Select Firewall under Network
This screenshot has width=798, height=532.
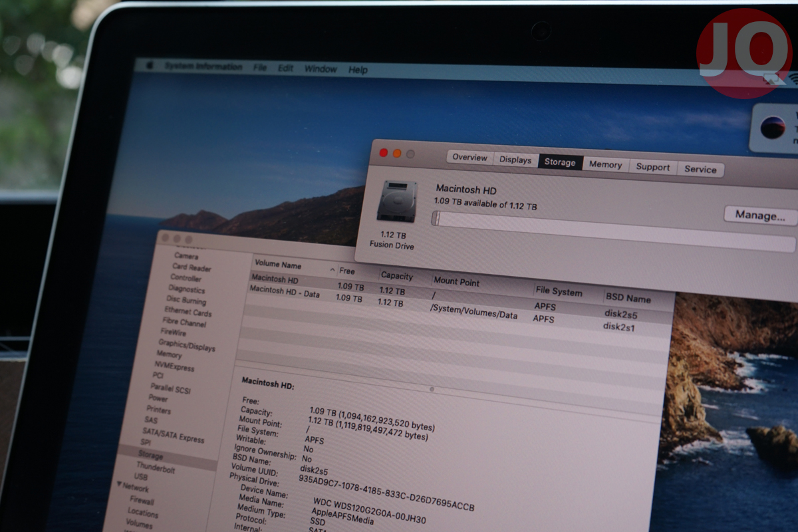[142, 500]
